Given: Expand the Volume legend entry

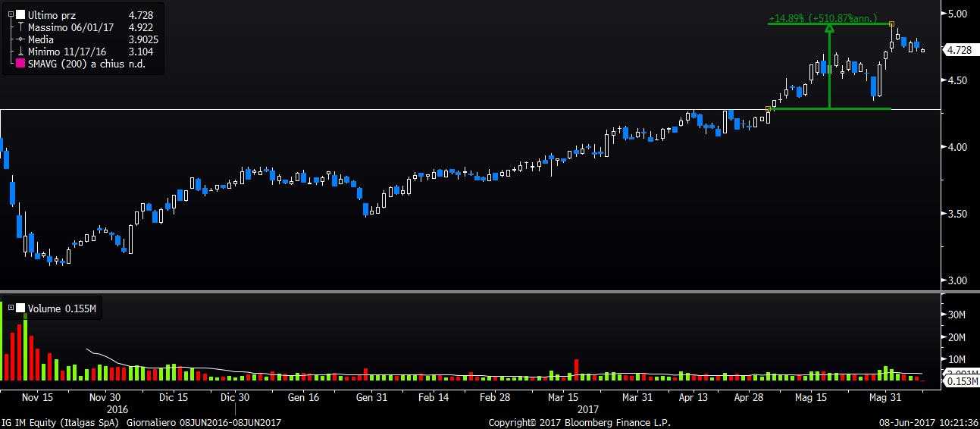Looking at the screenshot, I should click(x=10, y=308).
